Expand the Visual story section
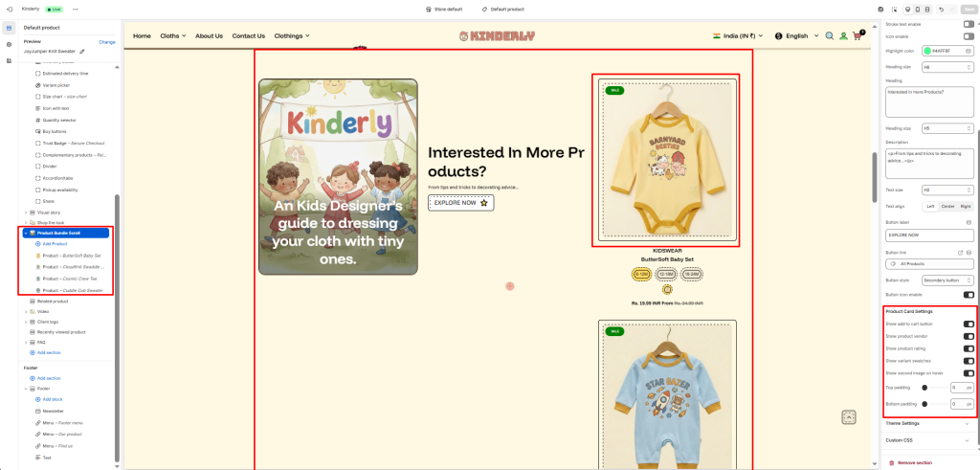 point(26,213)
